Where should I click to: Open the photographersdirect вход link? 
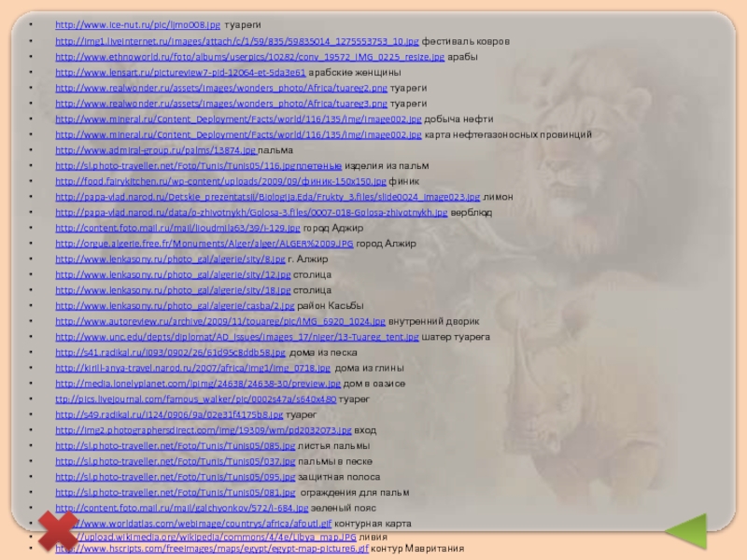click(x=203, y=430)
